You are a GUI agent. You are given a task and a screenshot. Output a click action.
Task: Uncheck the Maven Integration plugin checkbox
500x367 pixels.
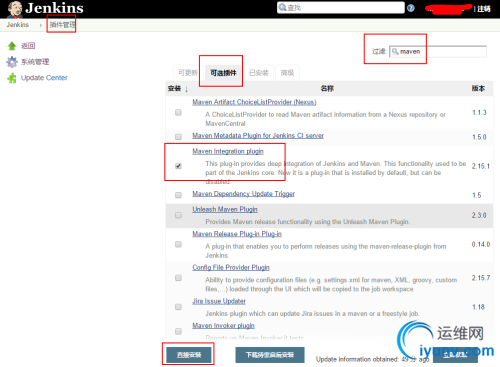[178, 166]
